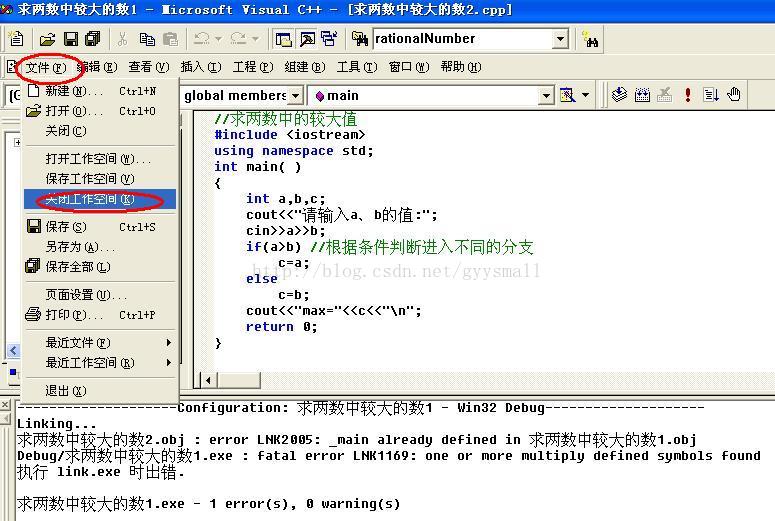Image resolution: width=775 pixels, height=521 pixels.
Task: Open the 最近工作空间 submenu
Action: tap(100, 362)
